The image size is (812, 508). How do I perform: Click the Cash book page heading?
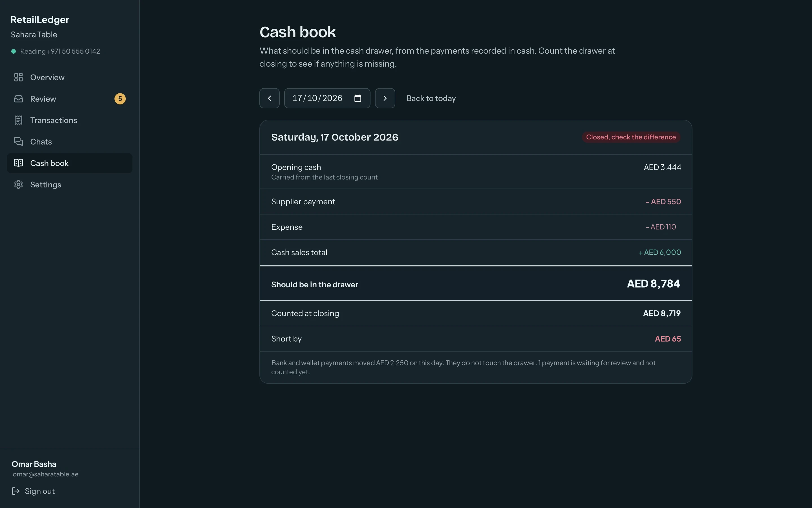(298, 32)
